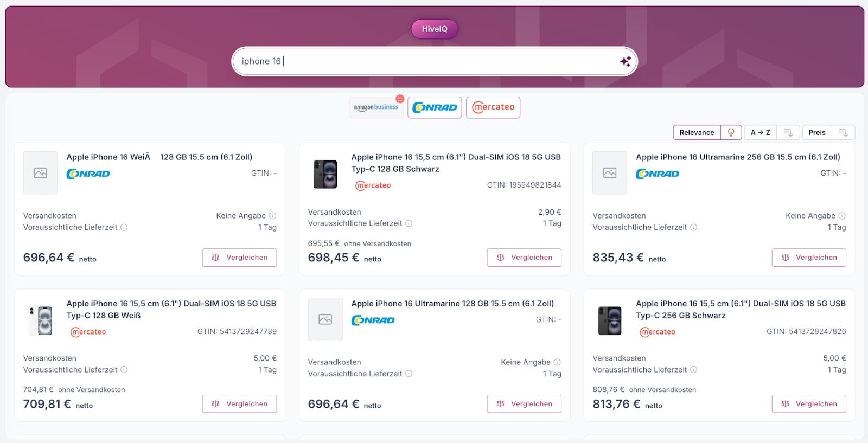Sort results by Relevance

coord(697,132)
